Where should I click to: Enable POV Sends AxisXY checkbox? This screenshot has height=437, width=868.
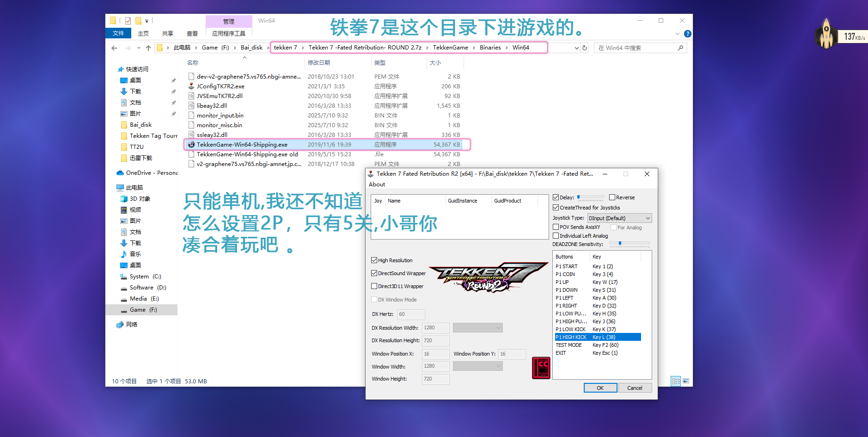[556, 227]
